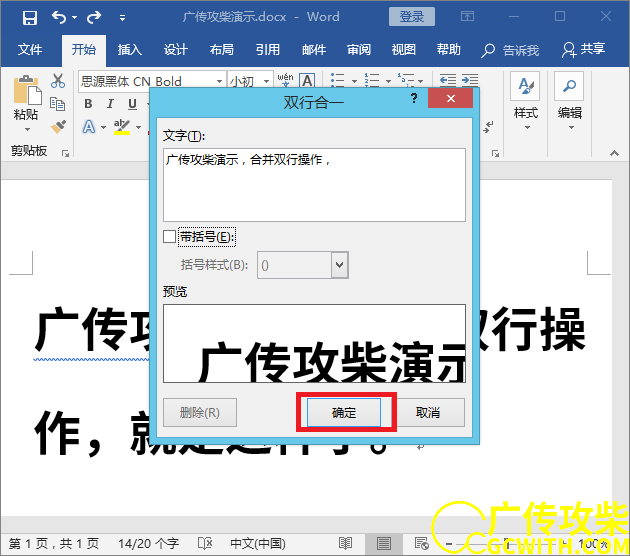Click the 确定 button
The image size is (630, 556).
[344, 413]
